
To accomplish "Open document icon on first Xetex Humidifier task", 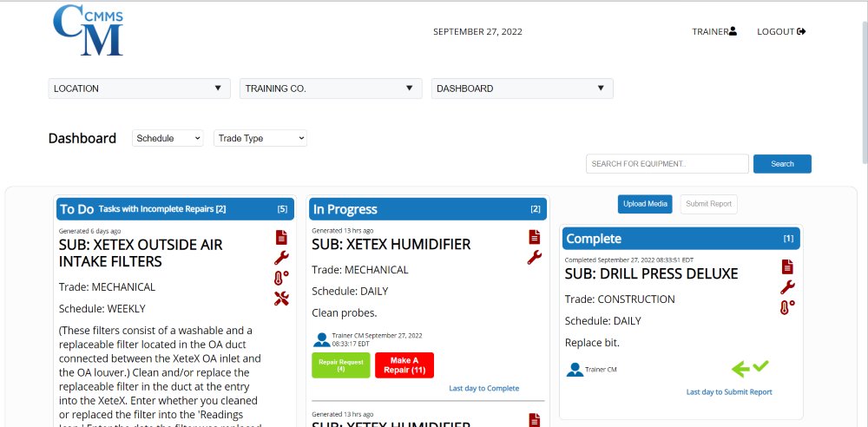I will tap(534, 237).
